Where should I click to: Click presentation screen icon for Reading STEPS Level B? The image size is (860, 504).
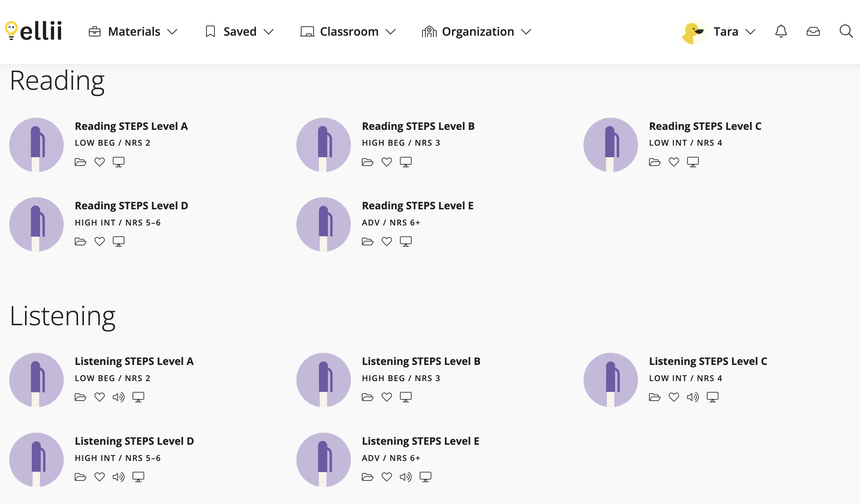tap(406, 162)
